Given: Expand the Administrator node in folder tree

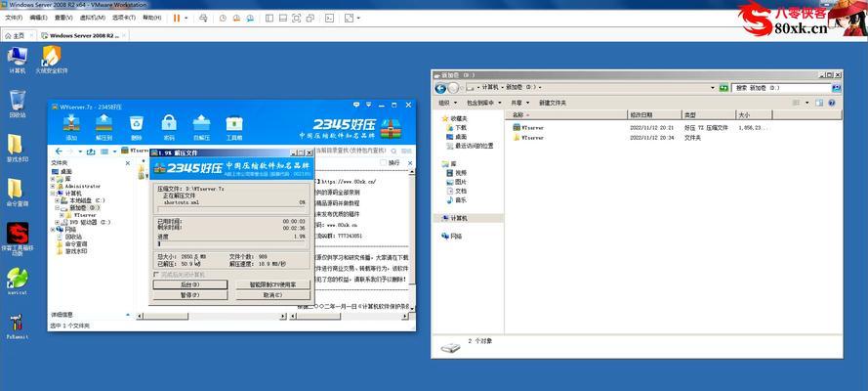Looking at the screenshot, I should click(x=53, y=186).
